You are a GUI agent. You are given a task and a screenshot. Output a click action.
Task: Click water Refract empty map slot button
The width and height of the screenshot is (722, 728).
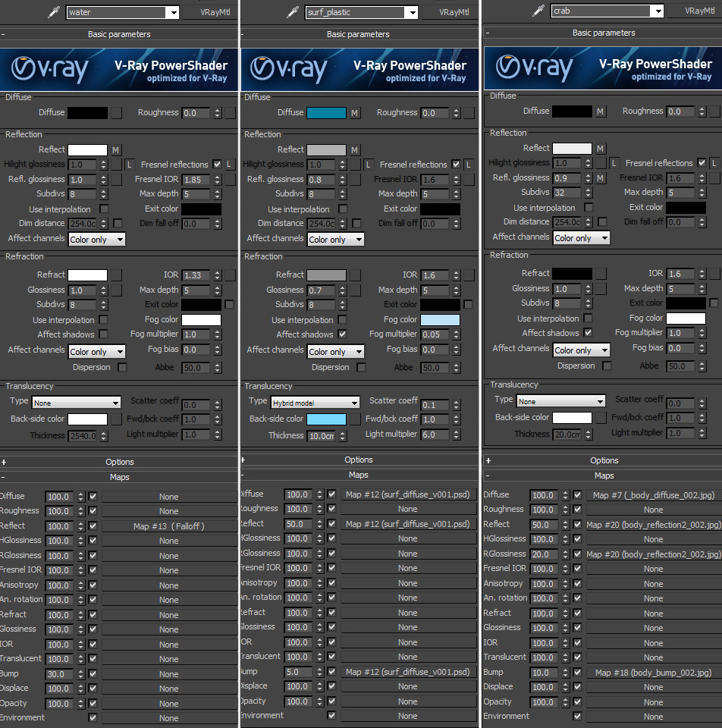[x=117, y=275]
